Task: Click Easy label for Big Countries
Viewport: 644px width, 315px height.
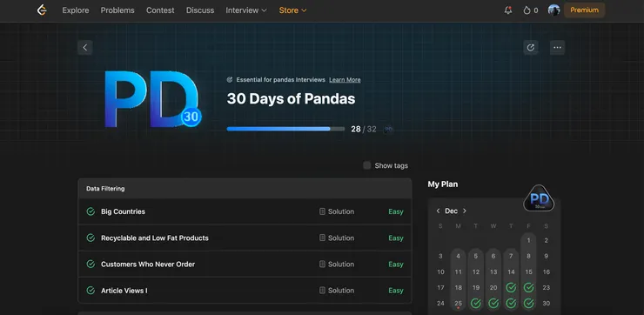Action: click(x=396, y=211)
